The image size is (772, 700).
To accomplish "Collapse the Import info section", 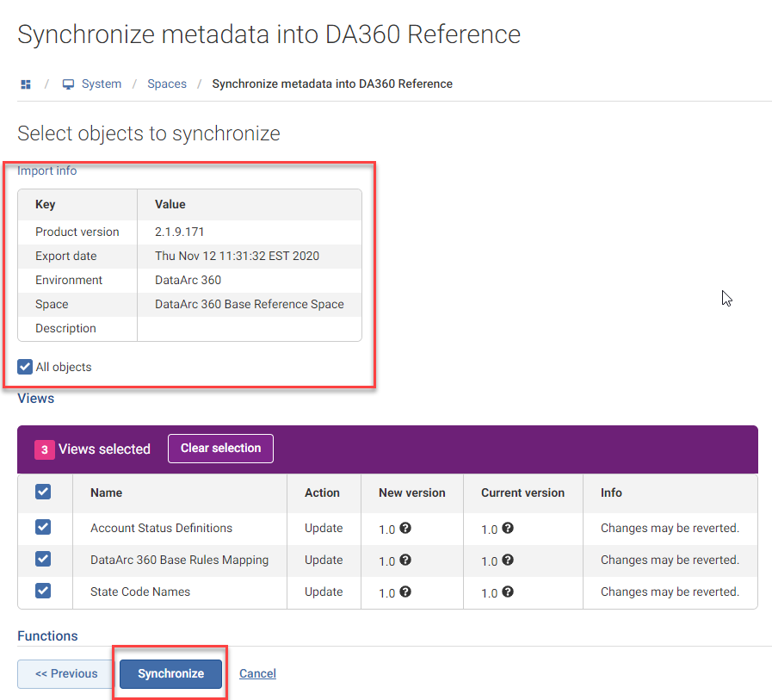I will [x=47, y=170].
